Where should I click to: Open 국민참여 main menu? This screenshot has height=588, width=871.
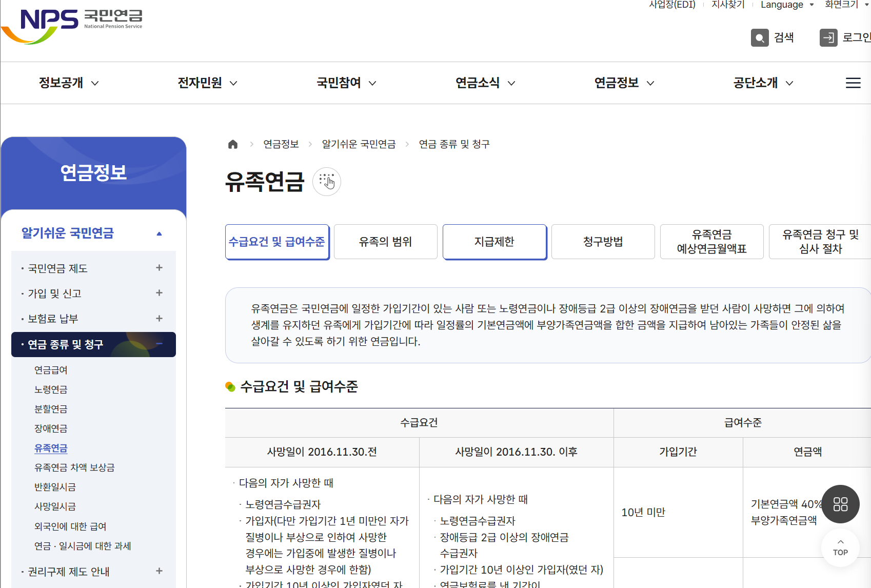346,83
